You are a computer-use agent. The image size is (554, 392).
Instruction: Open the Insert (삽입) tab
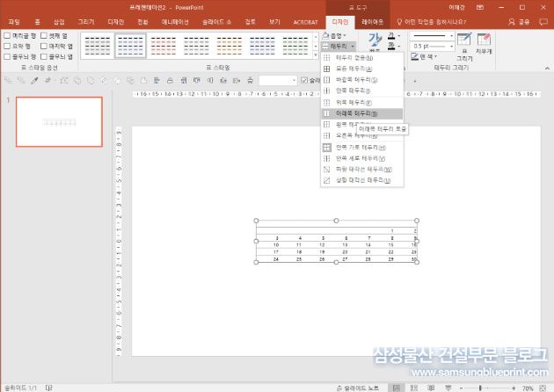[59, 22]
